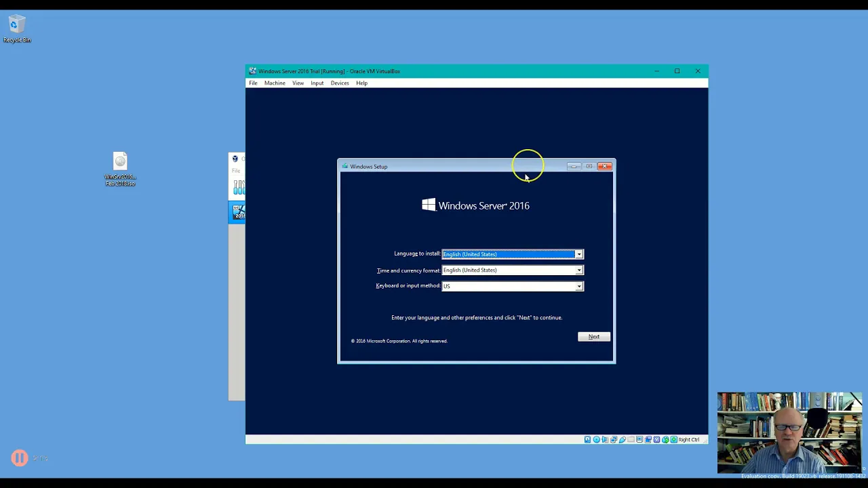Expand the Language to install dropdown arrow

pos(578,254)
